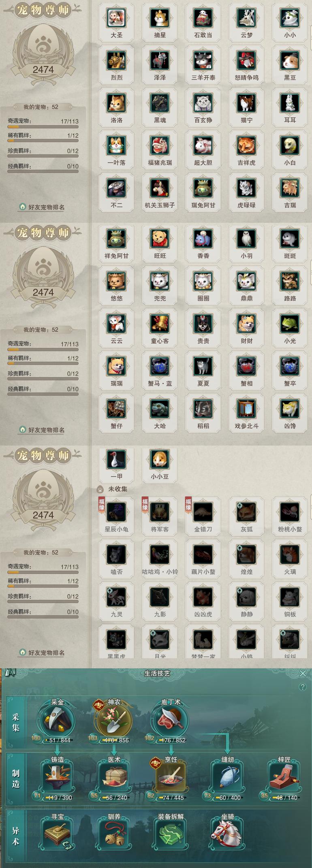Open the 寻宝 treasure hunting icon
Image resolution: width=312 pixels, height=868 pixels.
(57, 834)
